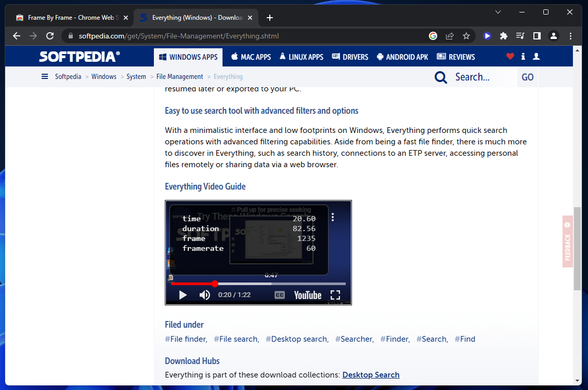Open the user account icon on Softpedia
The image size is (588, 390).
(536, 57)
